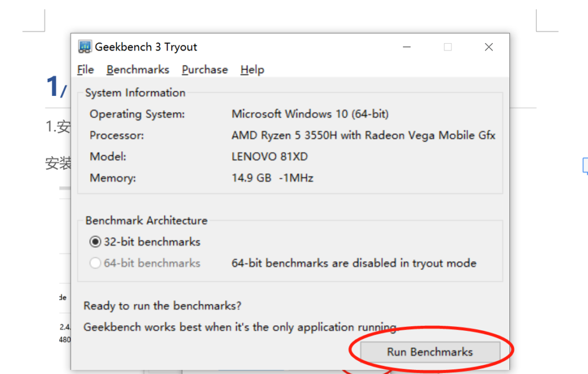Select the 64-bit benchmarks radio option
Viewport: 588px width, 374px height.
point(95,263)
